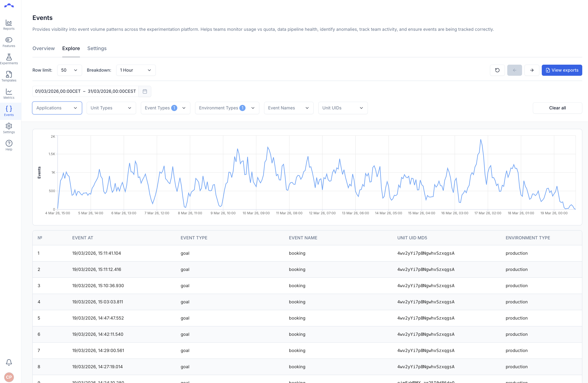This screenshot has height=383, width=588.
Task: Click the unit UID in row 5
Action: point(426,318)
